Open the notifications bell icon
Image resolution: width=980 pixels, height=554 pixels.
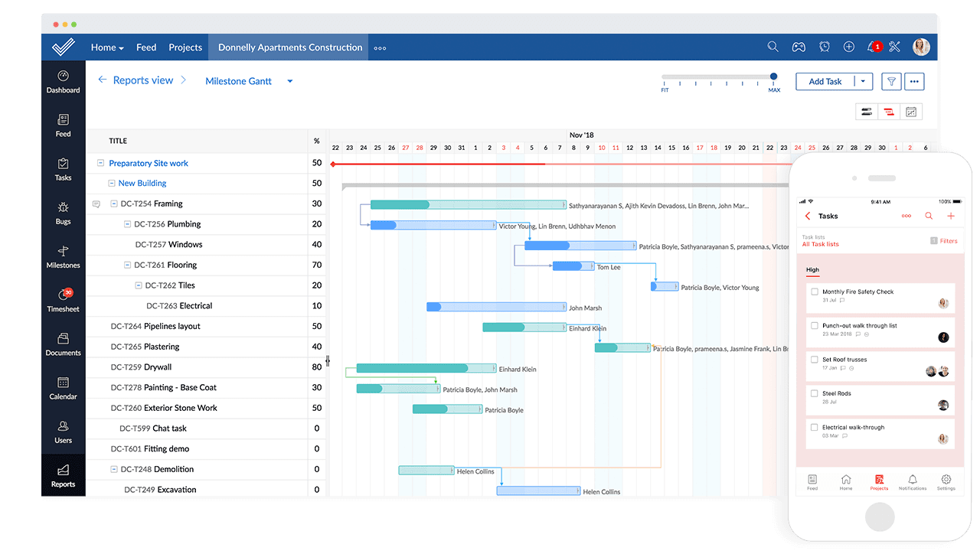pyautogui.click(x=871, y=47)
